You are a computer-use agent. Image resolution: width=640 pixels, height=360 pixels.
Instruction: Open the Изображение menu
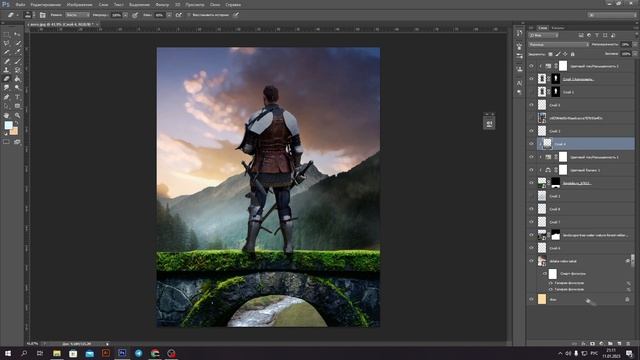point(80,4)
